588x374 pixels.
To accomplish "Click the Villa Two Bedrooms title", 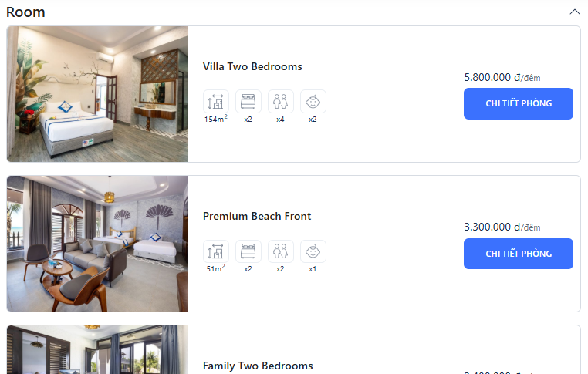I will click(x=252, y=66).
